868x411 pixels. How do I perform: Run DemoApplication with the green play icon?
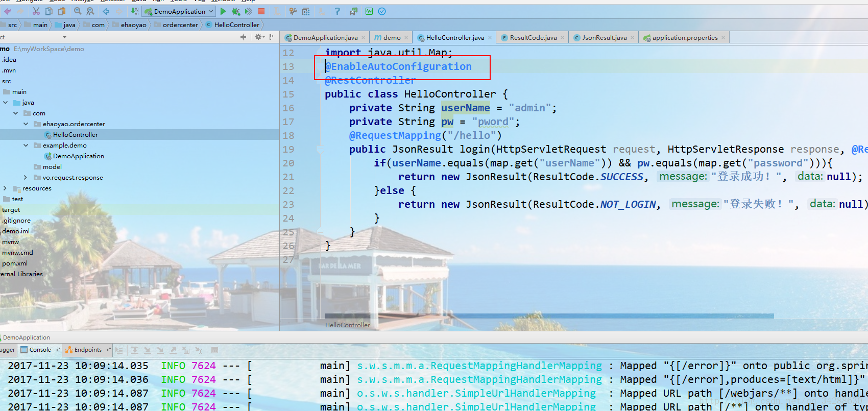(x=223, y=11)
